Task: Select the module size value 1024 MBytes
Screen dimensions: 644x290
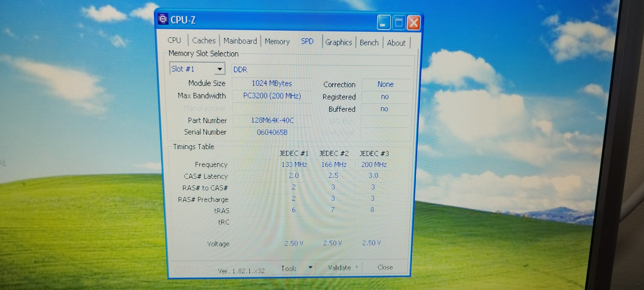Action: pyautogui.click(x=272, y=83)
